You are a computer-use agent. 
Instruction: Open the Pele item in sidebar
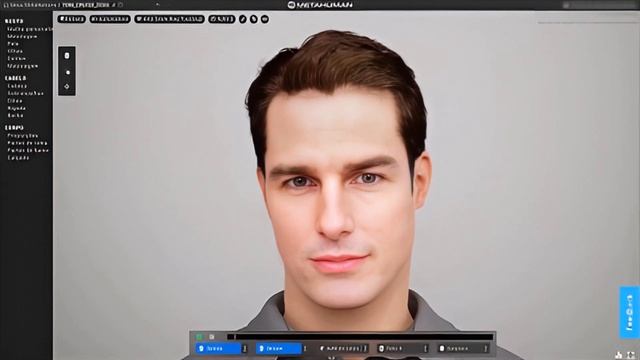(x=13, y=44)
